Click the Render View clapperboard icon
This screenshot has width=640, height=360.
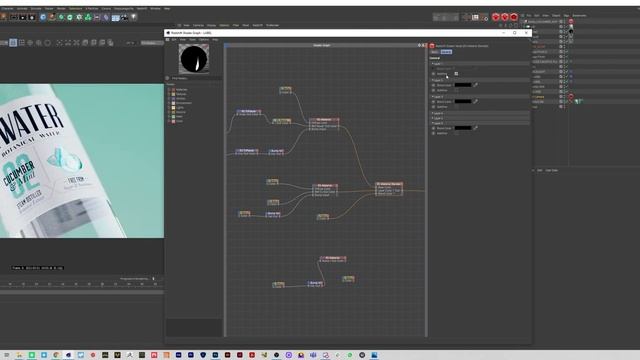[13, 17]
